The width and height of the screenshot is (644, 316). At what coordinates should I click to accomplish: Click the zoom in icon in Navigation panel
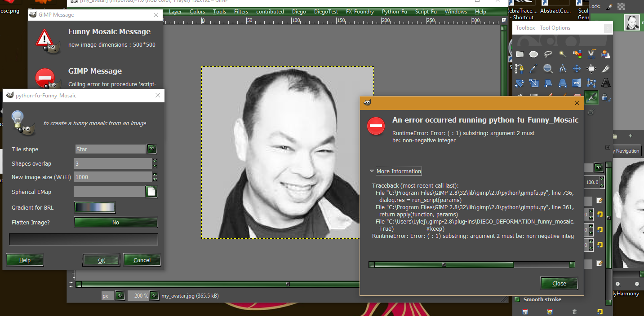coord(618,284)
